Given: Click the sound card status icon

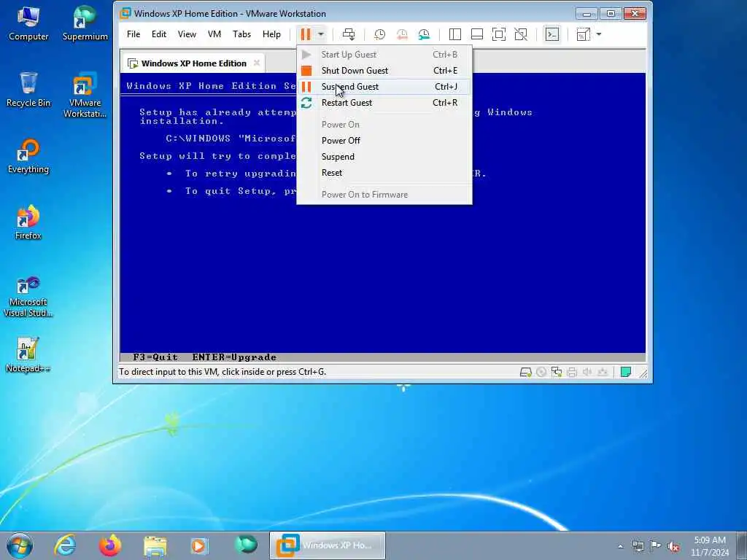Looking at the screenshot, I should click(x=587, y=372).
